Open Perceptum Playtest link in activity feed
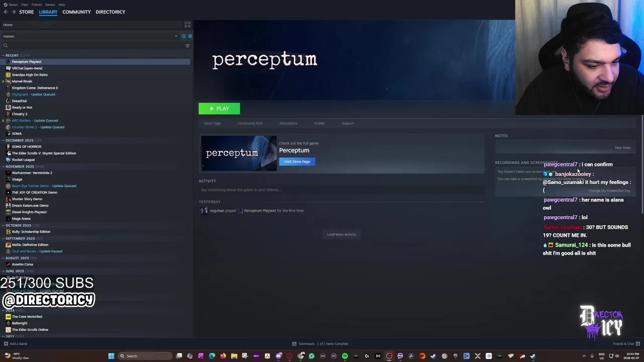This screenshot has width=644, height=362. pyautogui.click(x=260, y=211)
